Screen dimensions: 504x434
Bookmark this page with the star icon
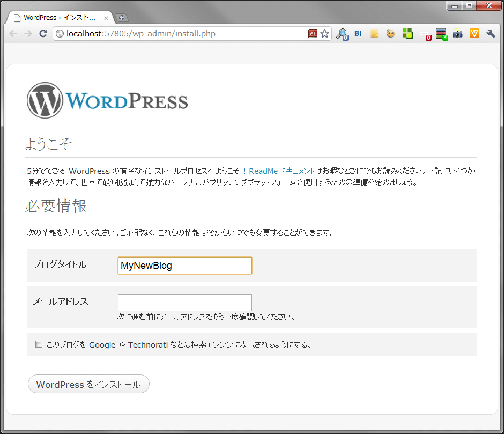tap(324, 33)
